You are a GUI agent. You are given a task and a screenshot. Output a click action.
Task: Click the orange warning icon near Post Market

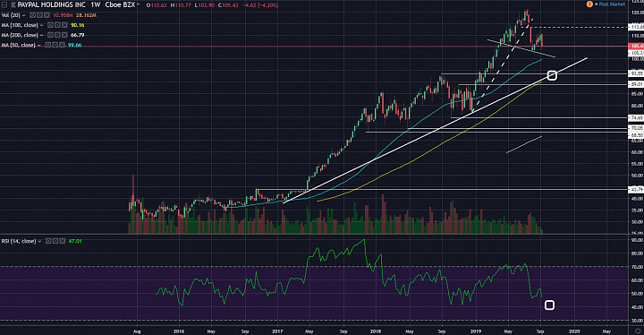[x=589, y=4]
